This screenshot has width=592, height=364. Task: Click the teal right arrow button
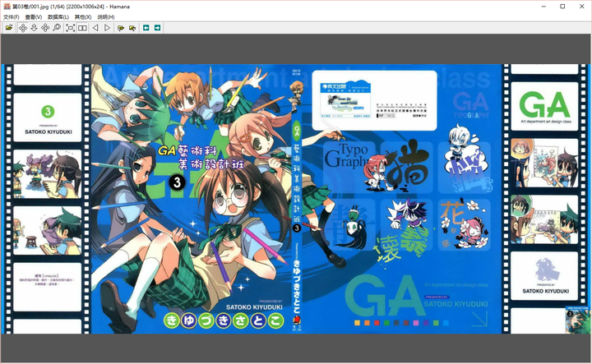tap(157, 28)
